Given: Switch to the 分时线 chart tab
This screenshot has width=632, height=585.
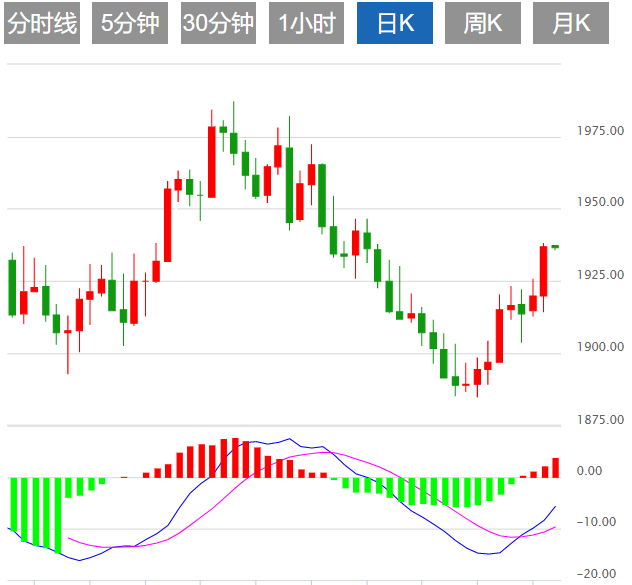Looking at the screenshot, I should click(x=42, y=23).
